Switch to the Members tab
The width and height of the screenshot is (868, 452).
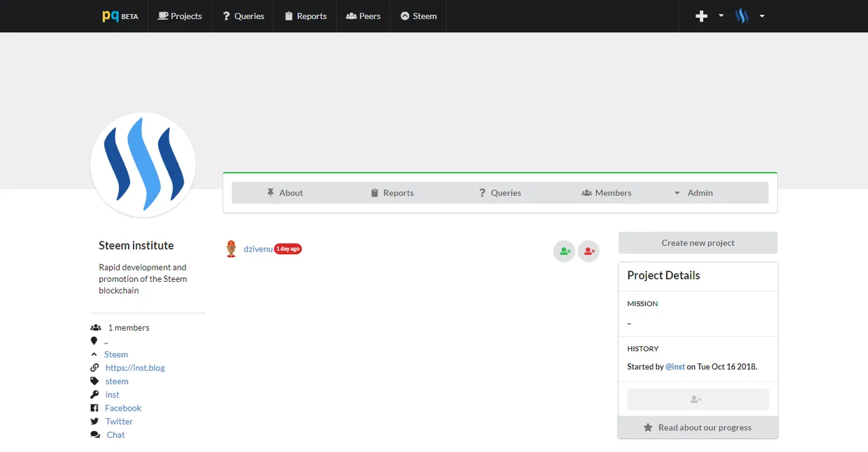[x=607, y=193]
